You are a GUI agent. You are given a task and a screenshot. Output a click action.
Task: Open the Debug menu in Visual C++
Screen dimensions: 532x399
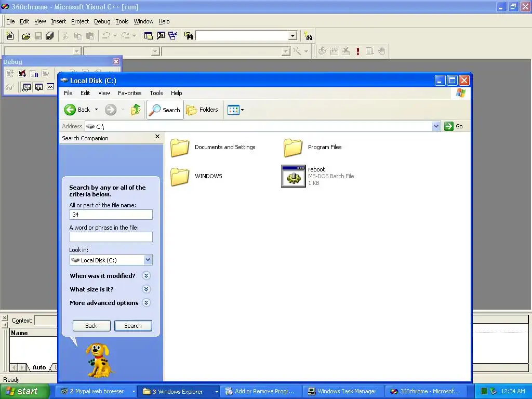tap(102, 21)
